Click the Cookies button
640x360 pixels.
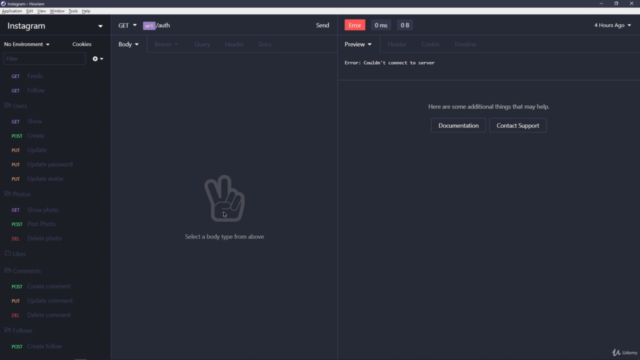tap(82, 44)
